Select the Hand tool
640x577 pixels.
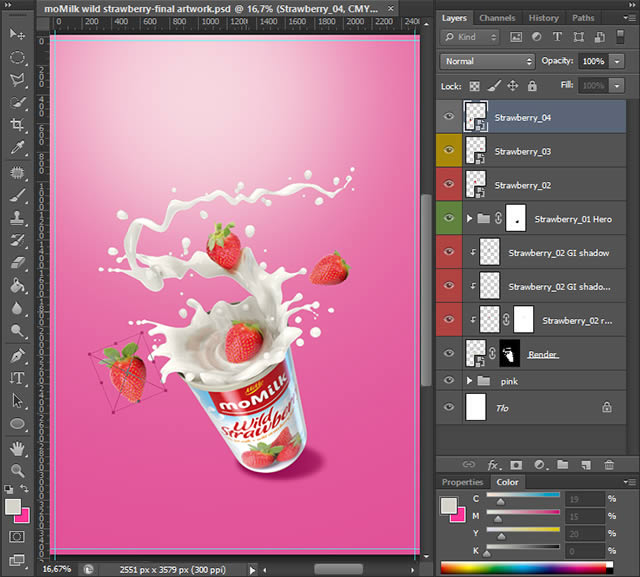coord(17,449)
